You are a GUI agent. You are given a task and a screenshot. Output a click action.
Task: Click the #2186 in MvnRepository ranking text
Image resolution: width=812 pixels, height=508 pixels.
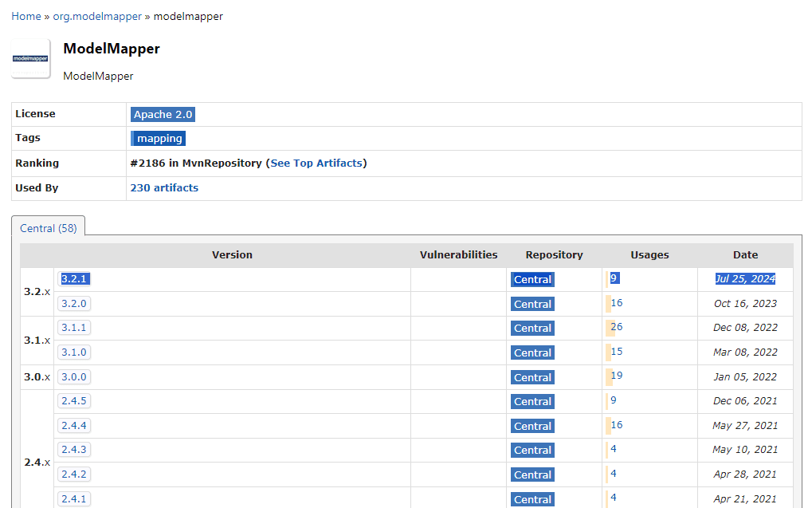(x=196, y=163)
